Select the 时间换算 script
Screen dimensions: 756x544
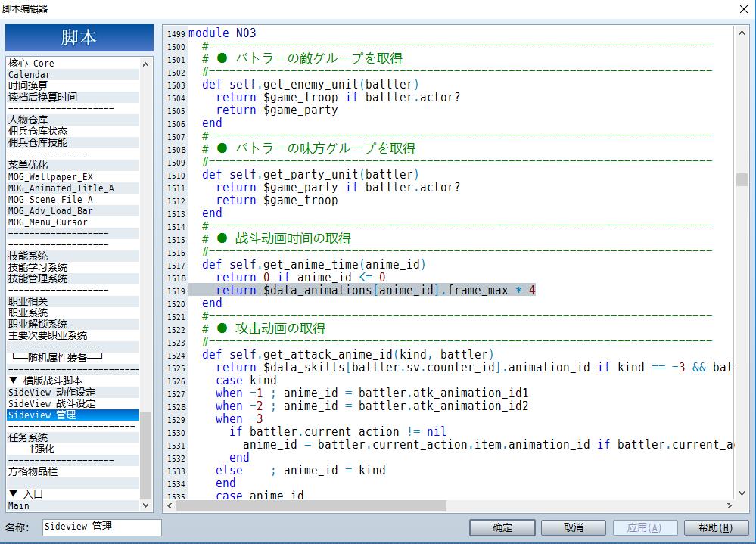point(73,85)
